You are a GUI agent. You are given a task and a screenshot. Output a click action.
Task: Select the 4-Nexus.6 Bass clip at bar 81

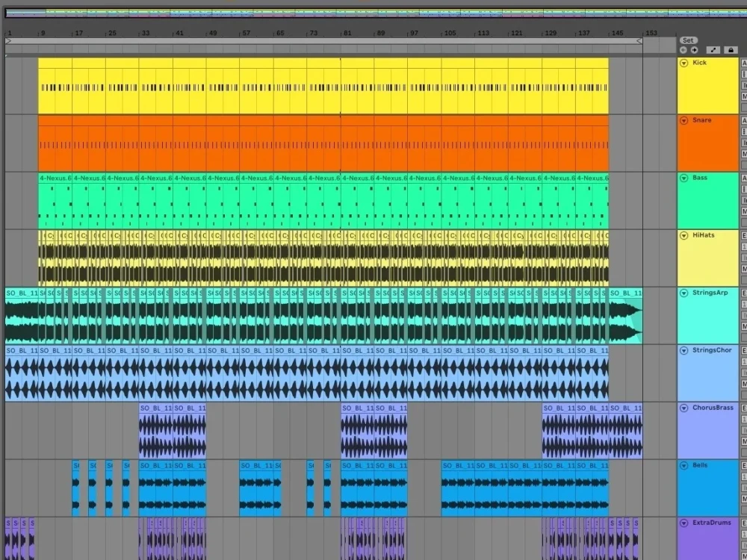pyautogui.click(x=357, y=201)
